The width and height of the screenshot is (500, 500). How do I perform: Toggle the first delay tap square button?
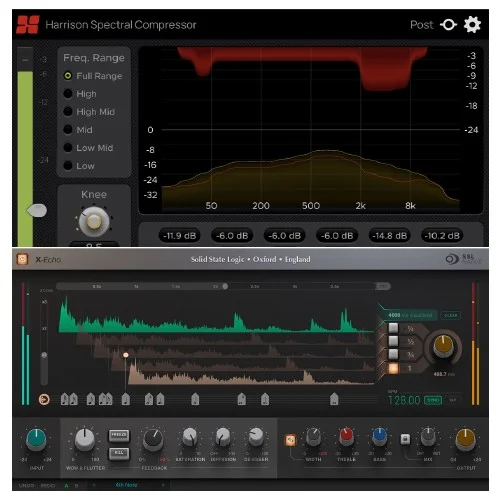coord(393,328)
